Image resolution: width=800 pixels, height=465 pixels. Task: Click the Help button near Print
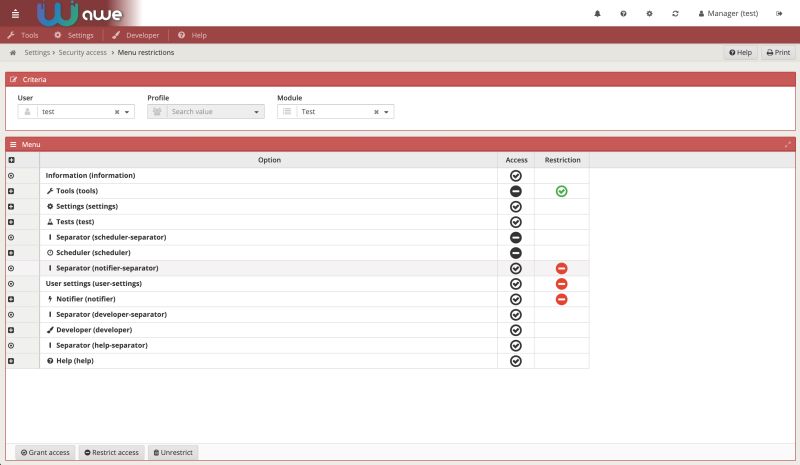pos(740,53)
